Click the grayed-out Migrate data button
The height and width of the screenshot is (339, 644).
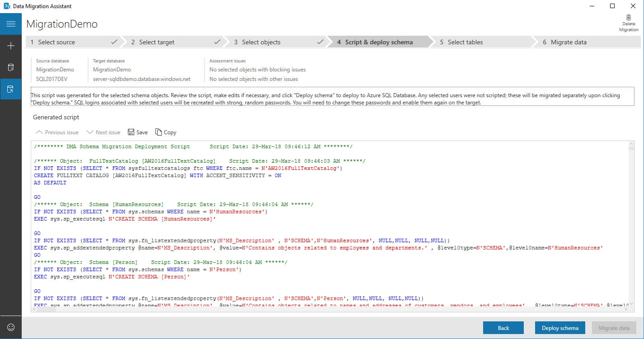(614, 328)
